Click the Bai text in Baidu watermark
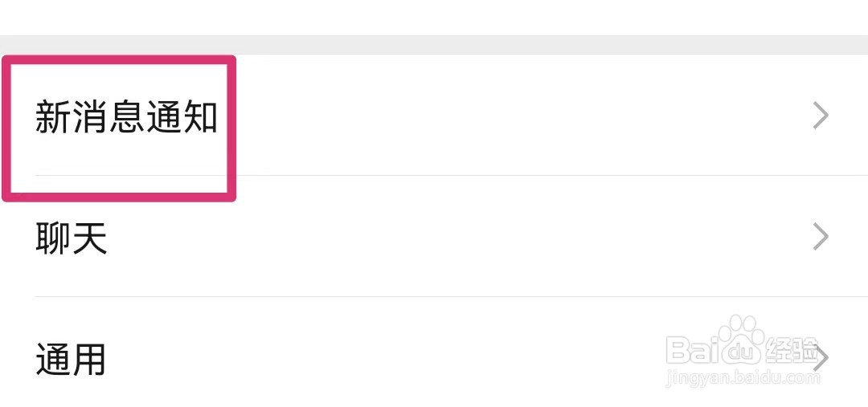The width and height of the screenshot is (868, 407). [691, 350]
